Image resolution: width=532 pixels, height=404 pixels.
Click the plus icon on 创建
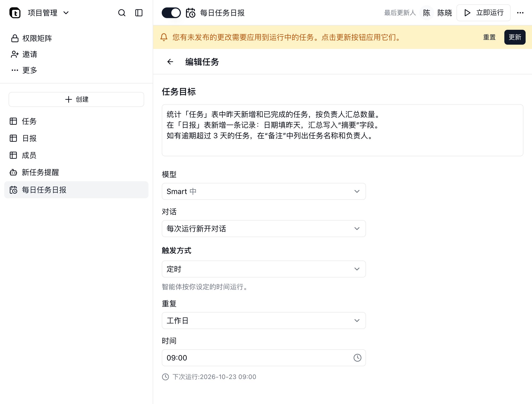pyautogui.click(x=69, y=99)
